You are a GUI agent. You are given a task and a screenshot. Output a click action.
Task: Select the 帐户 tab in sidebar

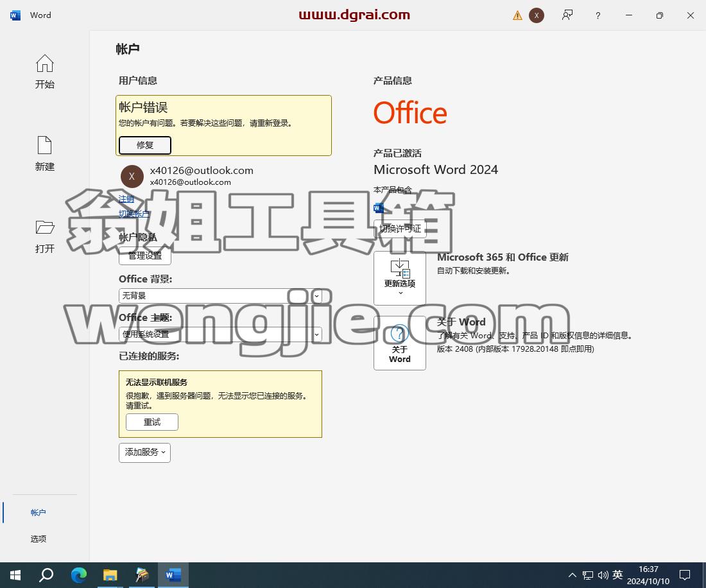tap(39, 512)
